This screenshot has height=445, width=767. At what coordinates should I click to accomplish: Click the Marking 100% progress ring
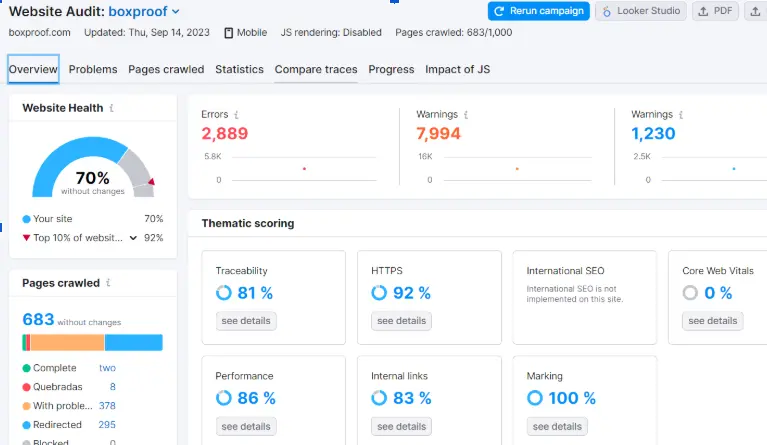[535, 398]
